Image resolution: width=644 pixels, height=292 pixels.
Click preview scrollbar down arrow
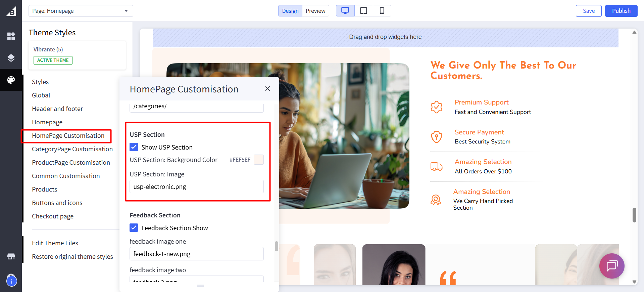tap(634, 282)
